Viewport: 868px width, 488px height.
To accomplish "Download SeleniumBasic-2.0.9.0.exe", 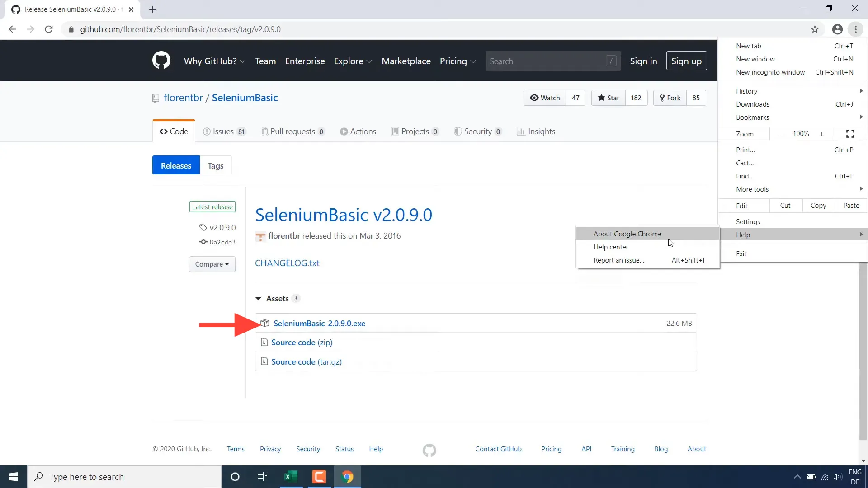I will (320, 323).
